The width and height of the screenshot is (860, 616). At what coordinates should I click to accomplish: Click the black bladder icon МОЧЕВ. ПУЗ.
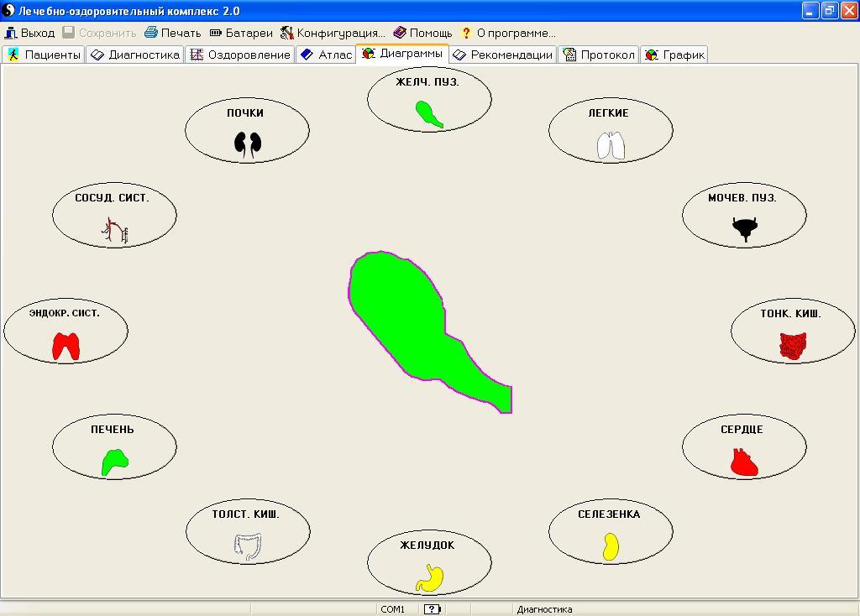tap(744, 228)
